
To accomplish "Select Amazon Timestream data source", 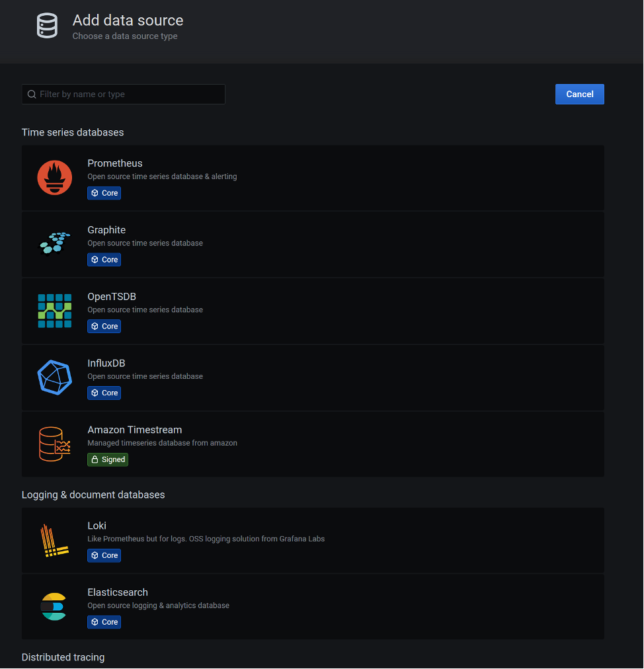I will (x=313, y=444).
